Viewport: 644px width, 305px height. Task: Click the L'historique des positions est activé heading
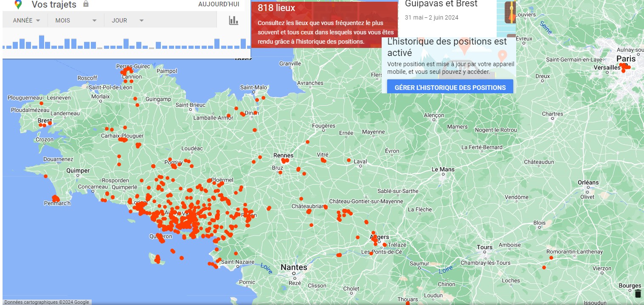[447, 47]
